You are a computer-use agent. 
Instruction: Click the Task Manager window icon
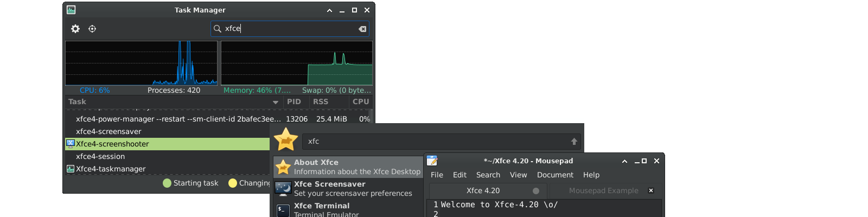pyautogui.click(x=71, y=10)
